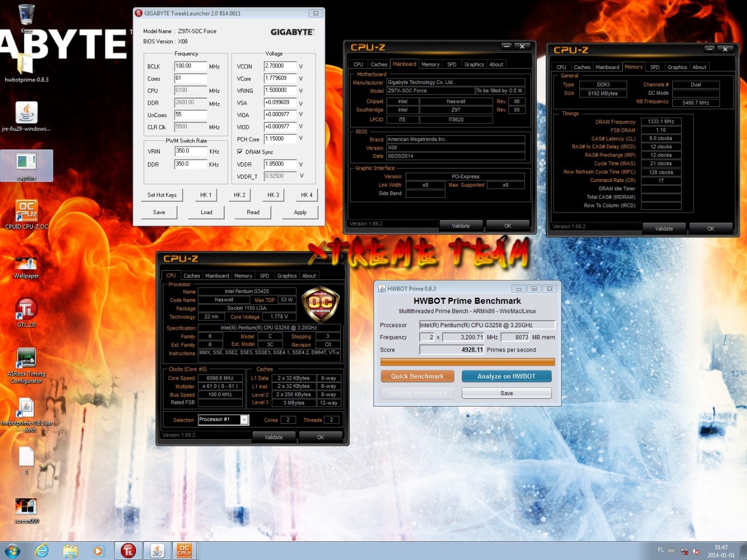747x560 pixels.
Task: Switch to CPU-Z OC taskbar icon
Action: click(185, 551)
